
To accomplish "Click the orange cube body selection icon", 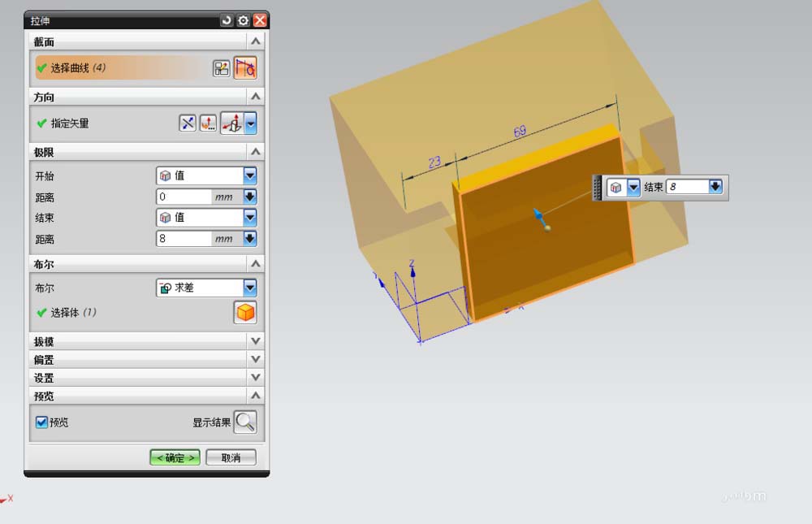I will point(245,312).
